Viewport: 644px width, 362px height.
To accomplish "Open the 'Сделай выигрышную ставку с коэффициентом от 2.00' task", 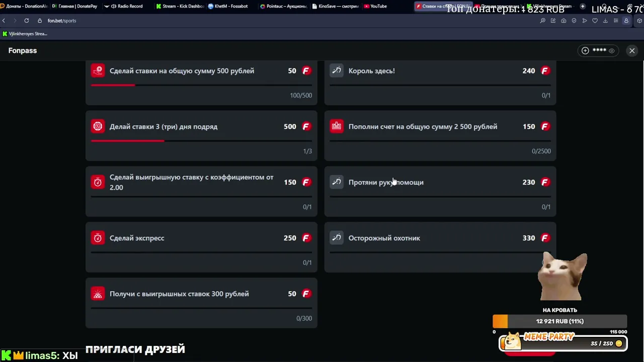I will pyautogui.click(x=201, y=192).
